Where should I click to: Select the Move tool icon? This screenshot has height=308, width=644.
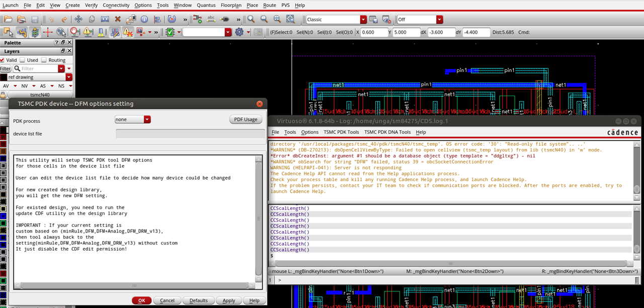point(78,19)
